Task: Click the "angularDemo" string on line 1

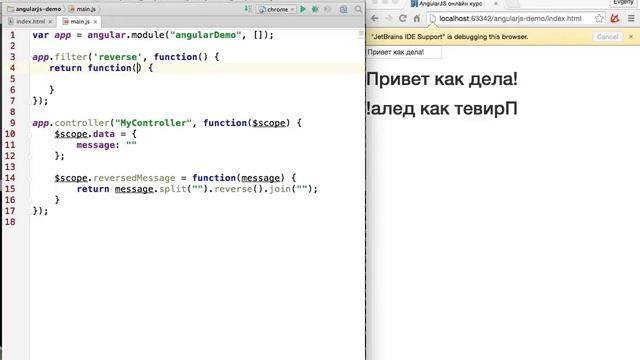Action: (206, 35)
